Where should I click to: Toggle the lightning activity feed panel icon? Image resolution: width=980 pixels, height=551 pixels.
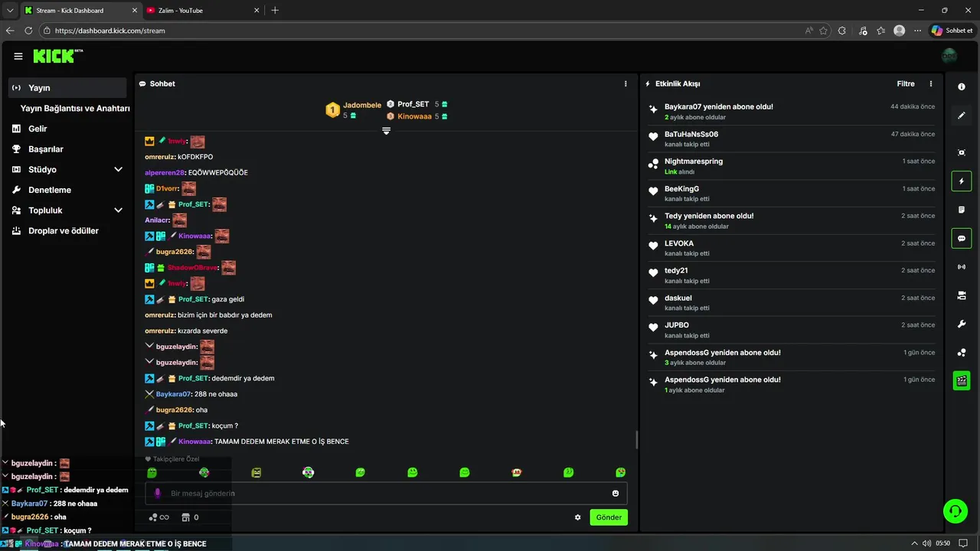click(962, 181)
